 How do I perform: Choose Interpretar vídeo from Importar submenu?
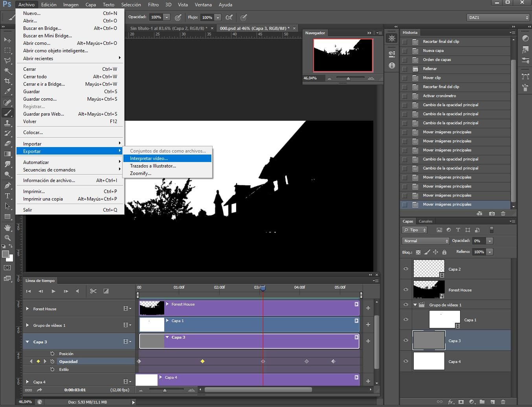149,158
